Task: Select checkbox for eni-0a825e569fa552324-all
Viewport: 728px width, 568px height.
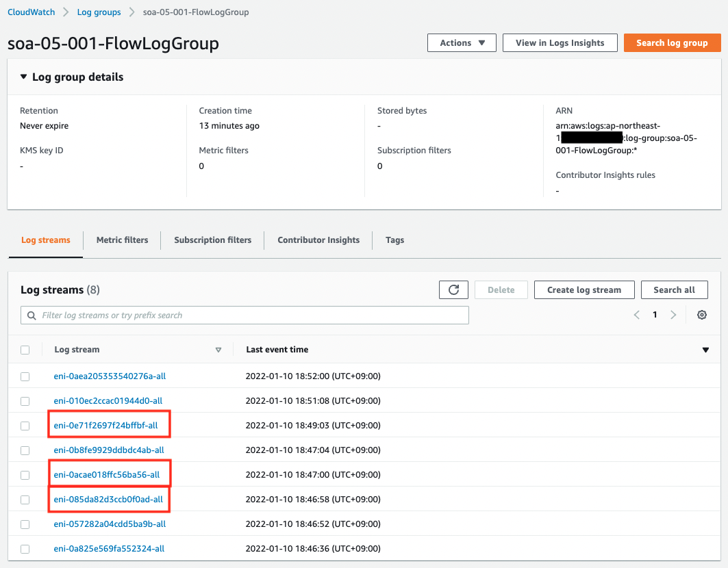Action: 25,549
